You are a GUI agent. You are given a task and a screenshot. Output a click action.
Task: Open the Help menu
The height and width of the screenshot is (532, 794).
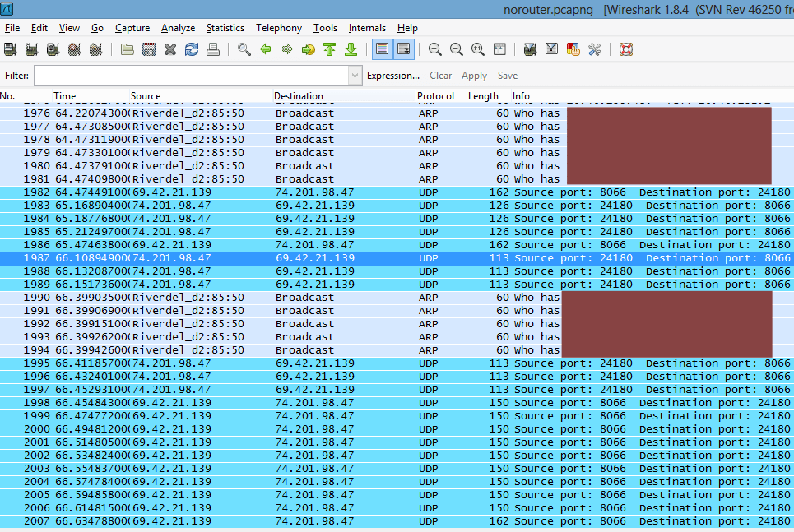[x=407, y=28]
